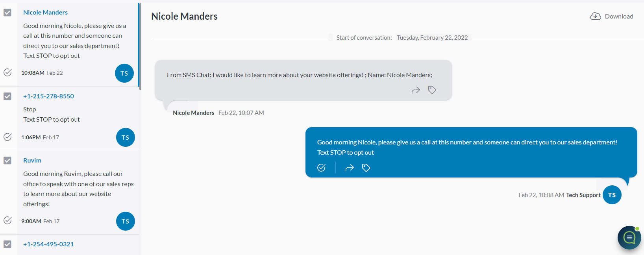The image size is (644, 255).
Task: Click the TS avatar beside Tech Support
Action: coord(612,195)
